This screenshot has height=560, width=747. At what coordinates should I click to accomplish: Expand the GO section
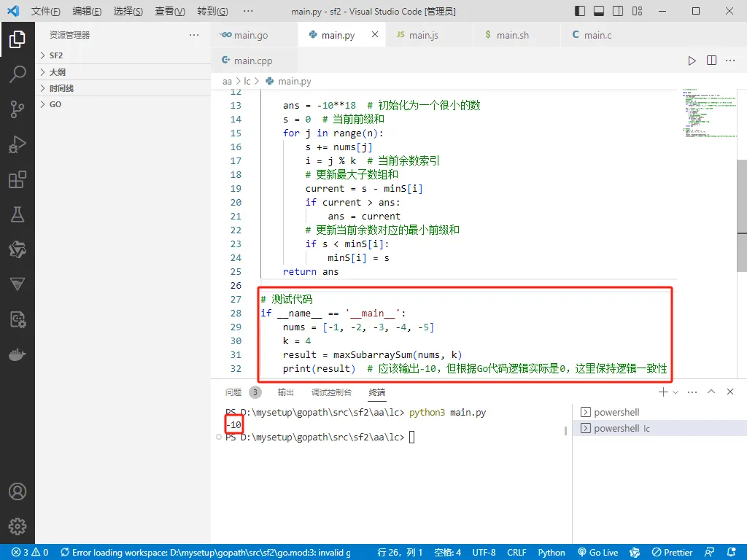[x=123, y=104]
